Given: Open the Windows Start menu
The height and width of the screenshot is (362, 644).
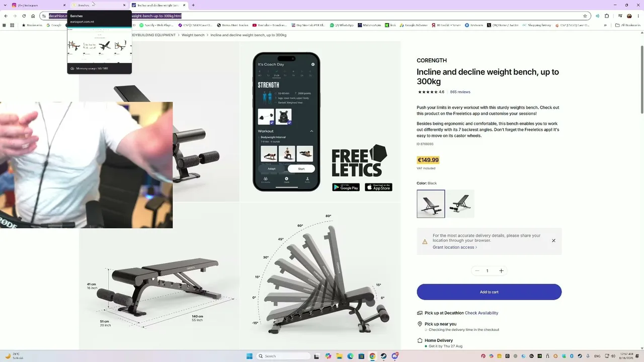Looking at the screenshot, I should tap(250, 356).
